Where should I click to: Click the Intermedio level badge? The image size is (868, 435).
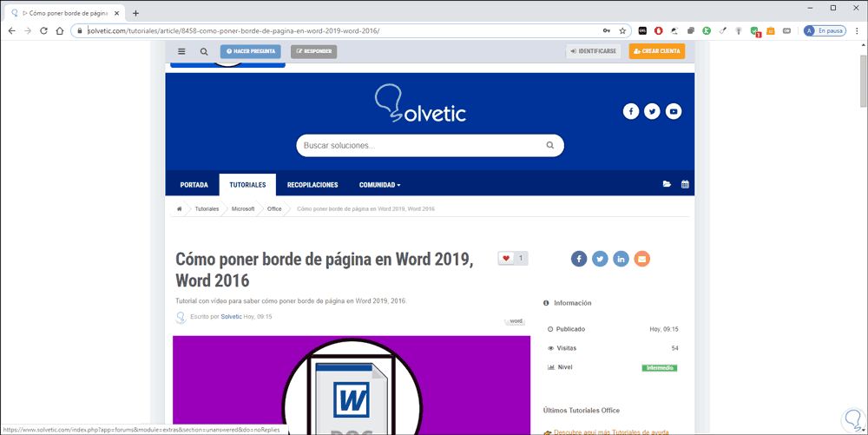tap(660, 368)
